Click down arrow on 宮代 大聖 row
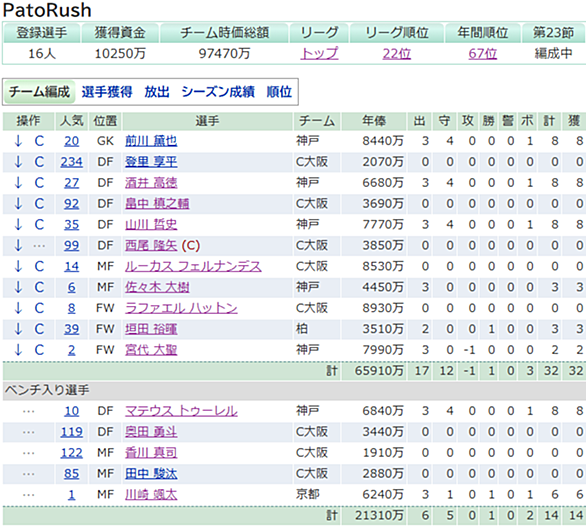This screenshot has height=527, width=586. point(18,350)
